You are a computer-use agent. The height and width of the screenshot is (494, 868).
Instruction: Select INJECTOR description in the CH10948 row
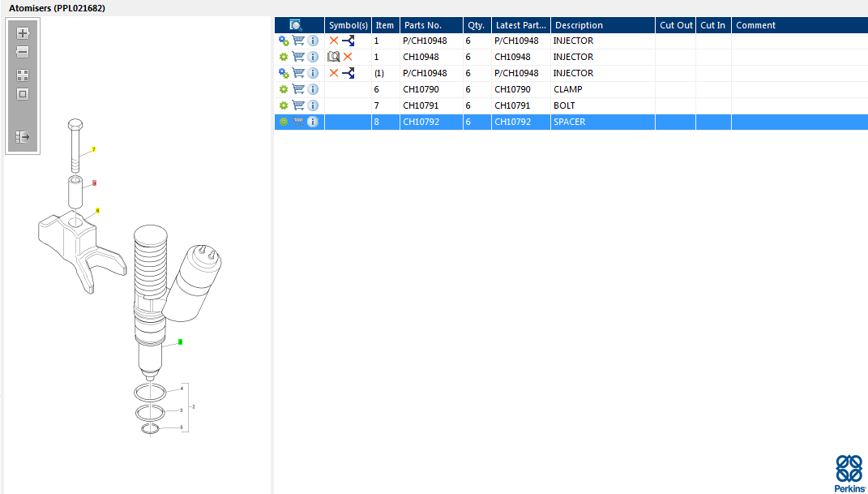(603, 57)
